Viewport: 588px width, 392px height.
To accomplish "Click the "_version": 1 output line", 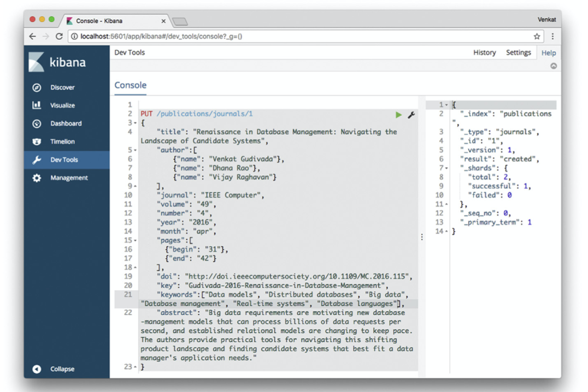I will [x=487, y=150].
